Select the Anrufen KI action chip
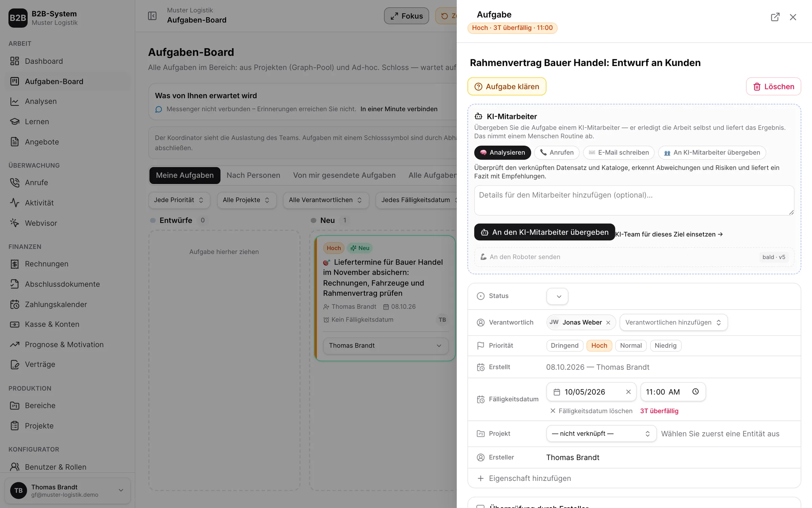Screen dimensions: 812x508 pyautogui.click(x=557, y=152)
